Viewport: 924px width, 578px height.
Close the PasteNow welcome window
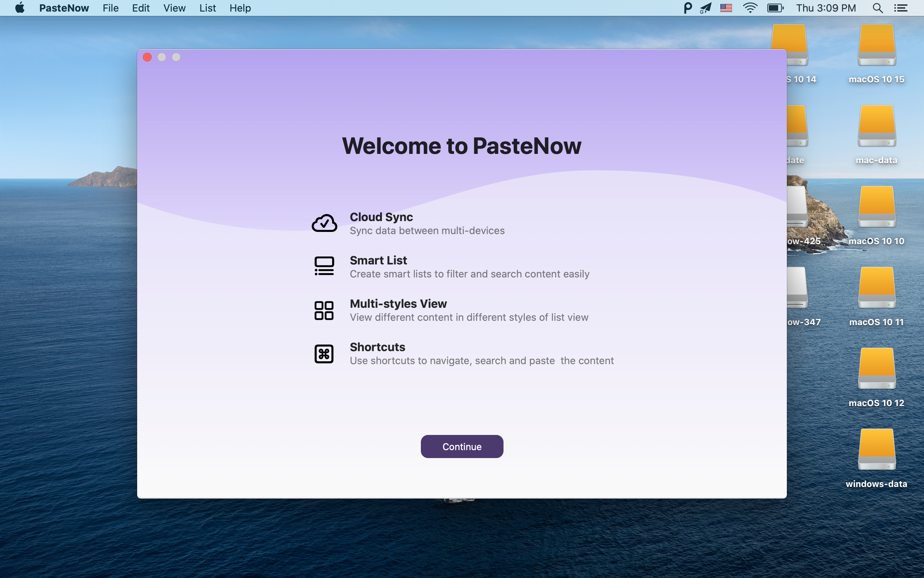click(x=147, y=57)
